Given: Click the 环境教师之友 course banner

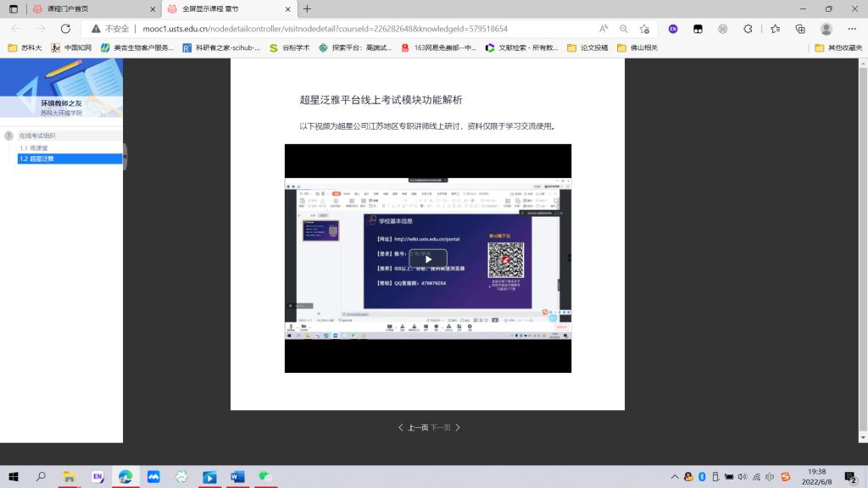Looking at the screenshot, I should click(61, 88).
